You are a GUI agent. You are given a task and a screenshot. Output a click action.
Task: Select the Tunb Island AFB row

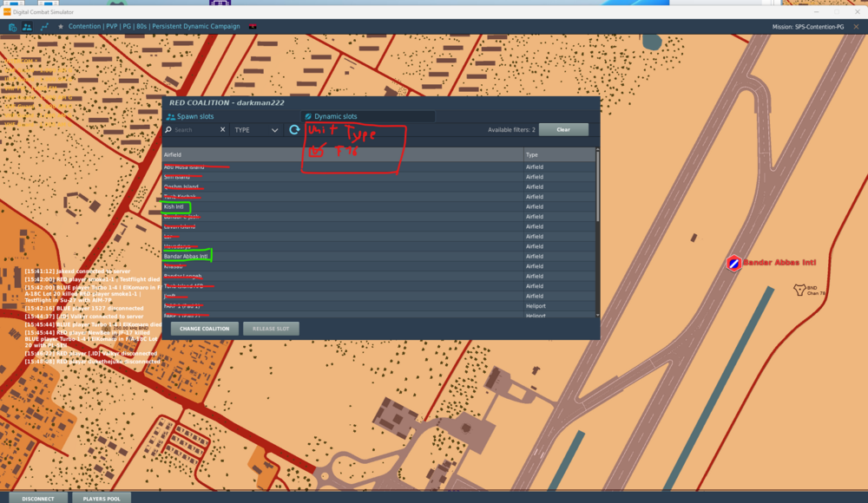pos(378,287)
